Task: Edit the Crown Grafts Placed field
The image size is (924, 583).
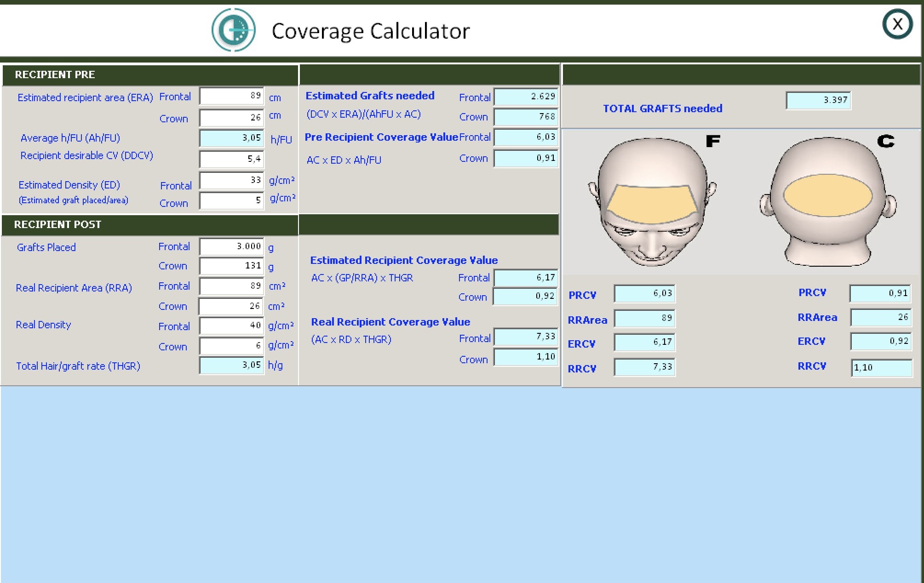Action: point(232,266)
